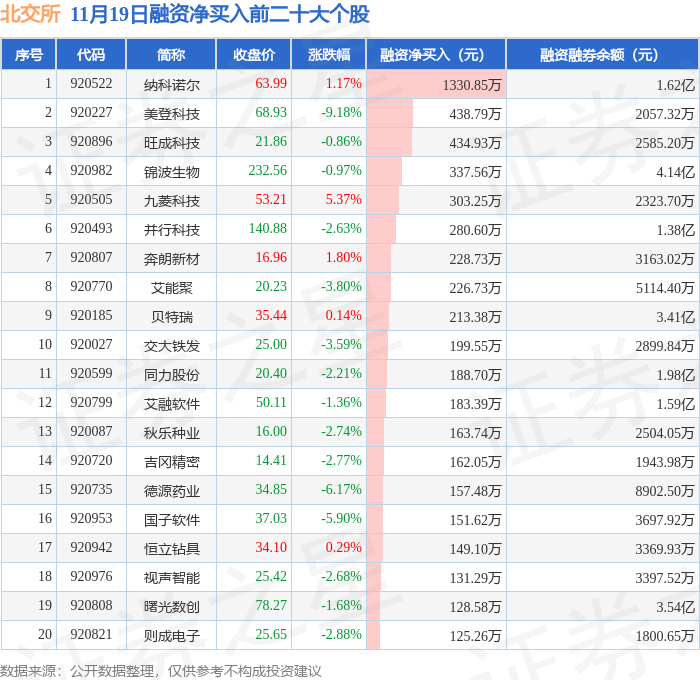Click balance value 3.54亿
The width and height of the screenshot is (700, 680).
click(675, 607)
